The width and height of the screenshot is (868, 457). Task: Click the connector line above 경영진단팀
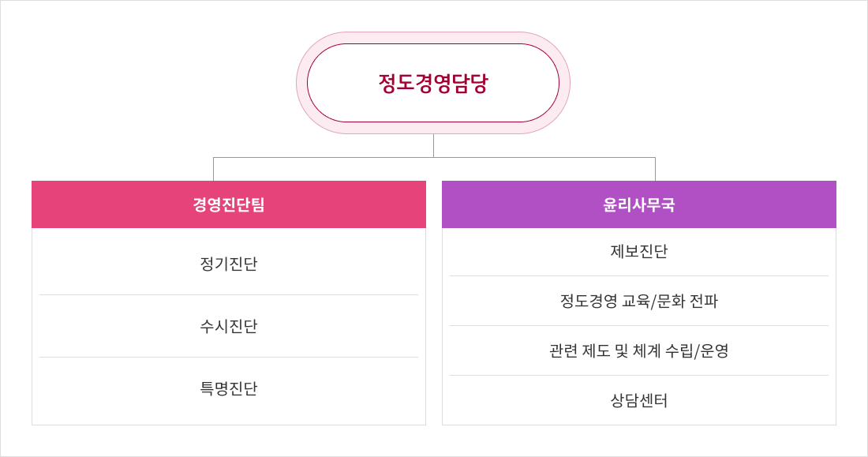point(214,169)
